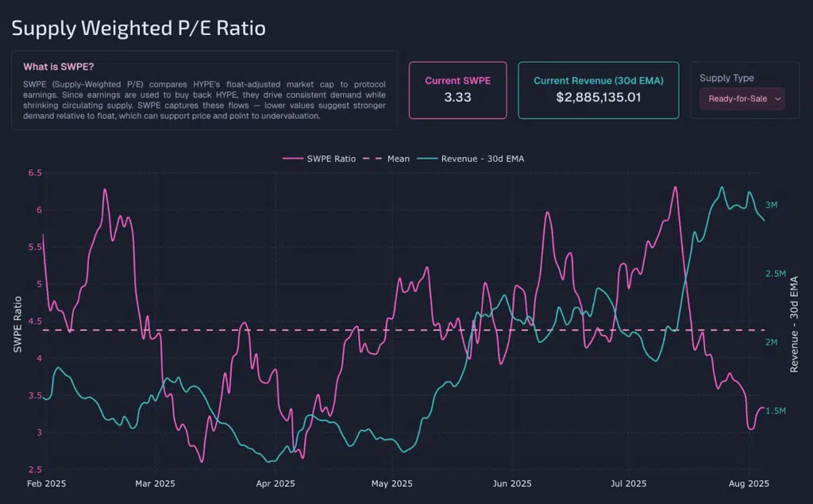Select the Current SWPE card
The image size is (813, 504).
tap(457, 90)
